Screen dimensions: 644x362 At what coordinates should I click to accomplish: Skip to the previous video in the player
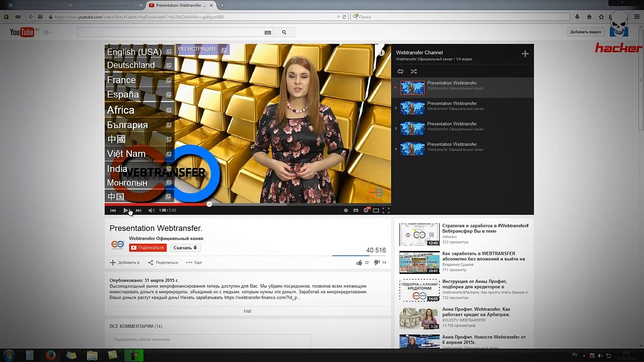point(113,210)
